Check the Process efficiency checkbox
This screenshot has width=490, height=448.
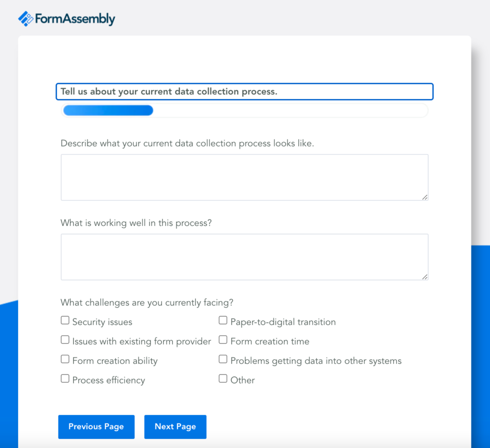pyautogui.click(x=65, y=378)
